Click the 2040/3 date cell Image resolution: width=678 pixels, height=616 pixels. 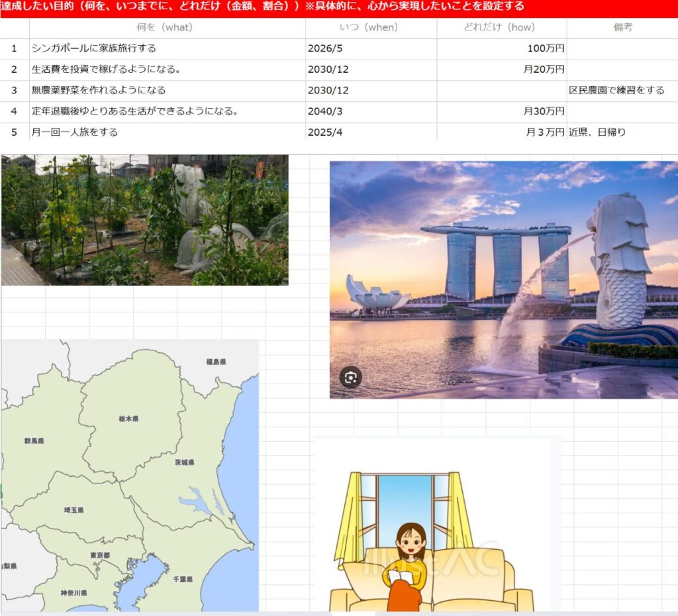coord(370,111)
